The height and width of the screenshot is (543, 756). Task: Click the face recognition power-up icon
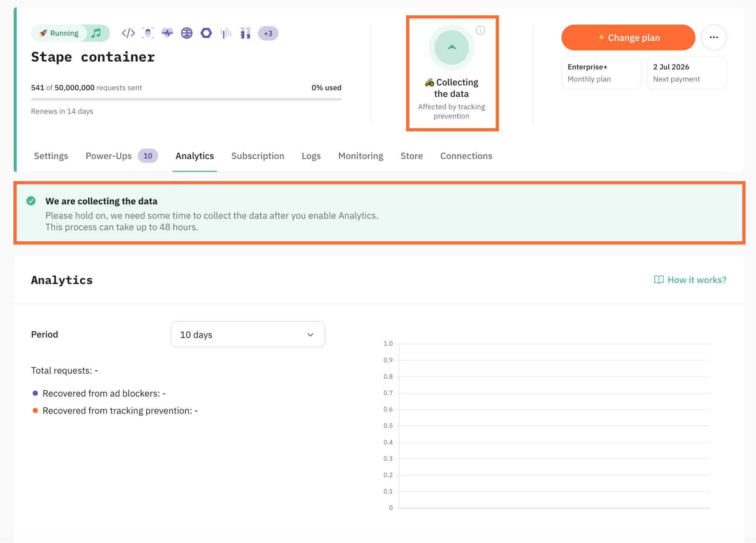coord(148,33)
